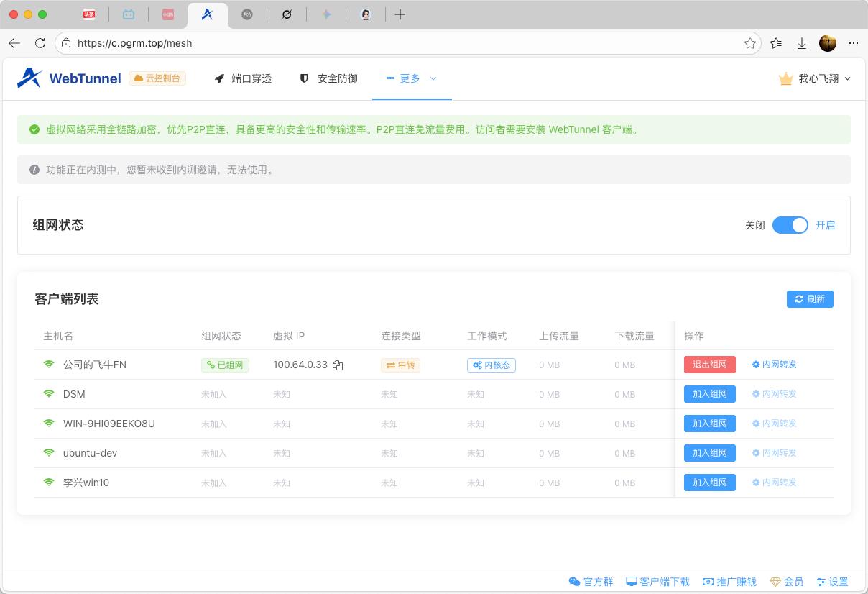Open 官方群 via the group icon
868x594 pixels.
click(x=574, y=582)
